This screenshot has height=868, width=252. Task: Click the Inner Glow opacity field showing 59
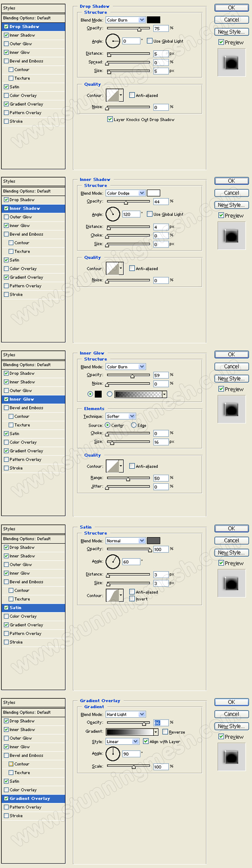[161, 375]
